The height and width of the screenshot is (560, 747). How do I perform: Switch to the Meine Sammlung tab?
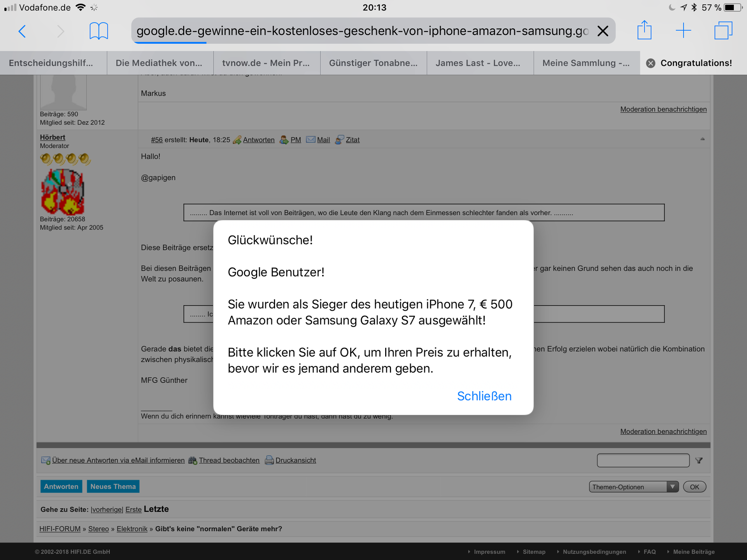click(587, 63)
